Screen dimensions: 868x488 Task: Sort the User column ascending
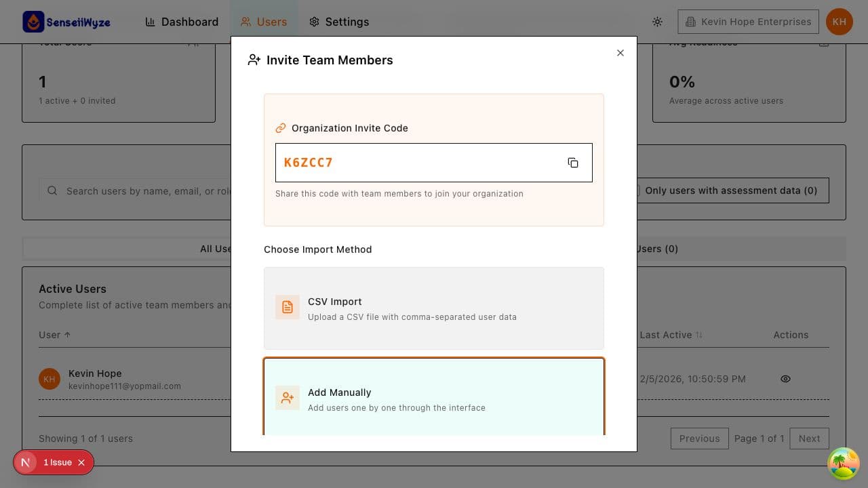pos(54,335)
